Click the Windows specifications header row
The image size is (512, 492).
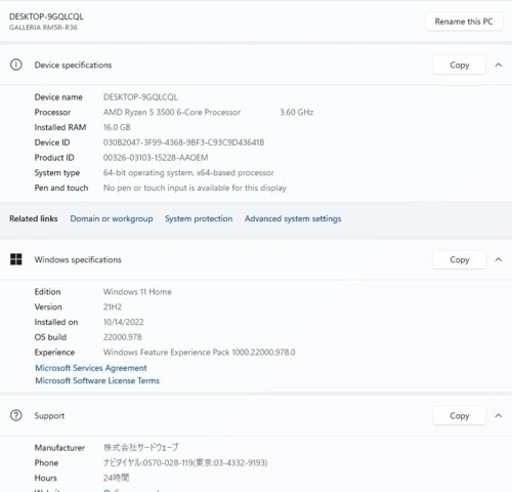click(x=256, y=260)
